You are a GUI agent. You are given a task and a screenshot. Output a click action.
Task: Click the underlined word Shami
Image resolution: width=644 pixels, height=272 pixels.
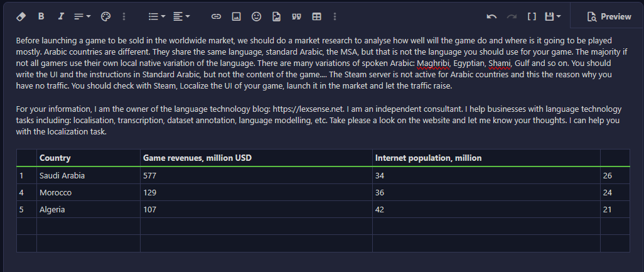pyautogui.click(x=500, y=63)
